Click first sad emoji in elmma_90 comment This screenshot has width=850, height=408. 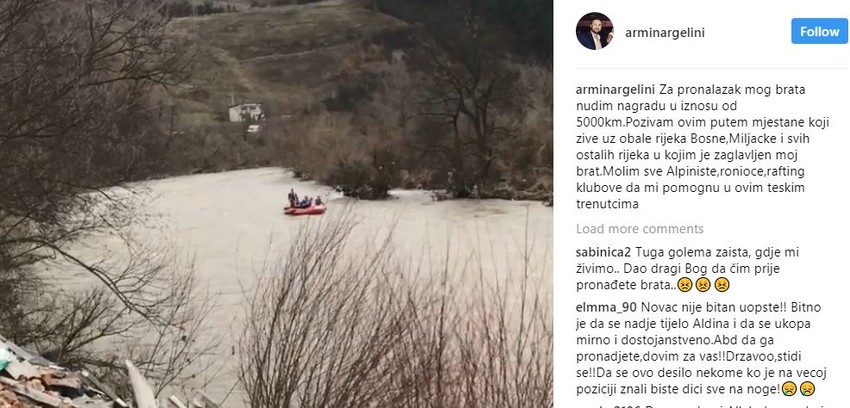click(789, 388)
